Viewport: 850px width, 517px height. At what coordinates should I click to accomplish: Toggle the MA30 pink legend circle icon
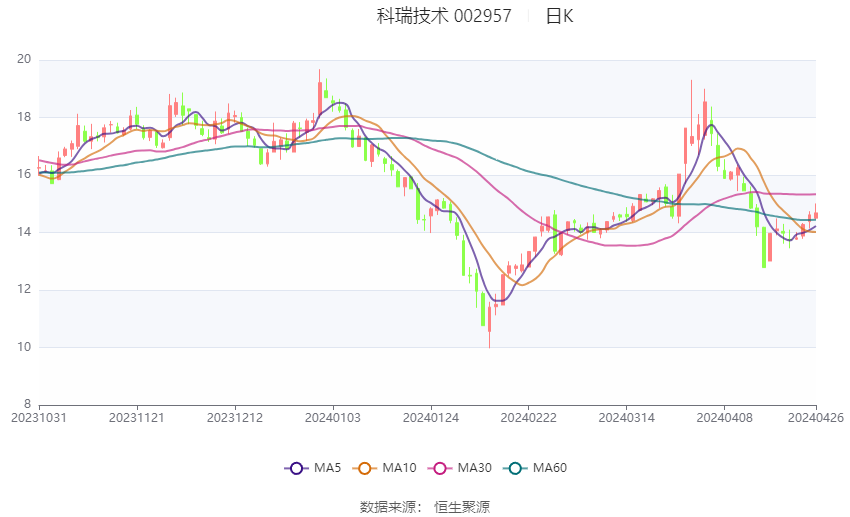(440, 468)
